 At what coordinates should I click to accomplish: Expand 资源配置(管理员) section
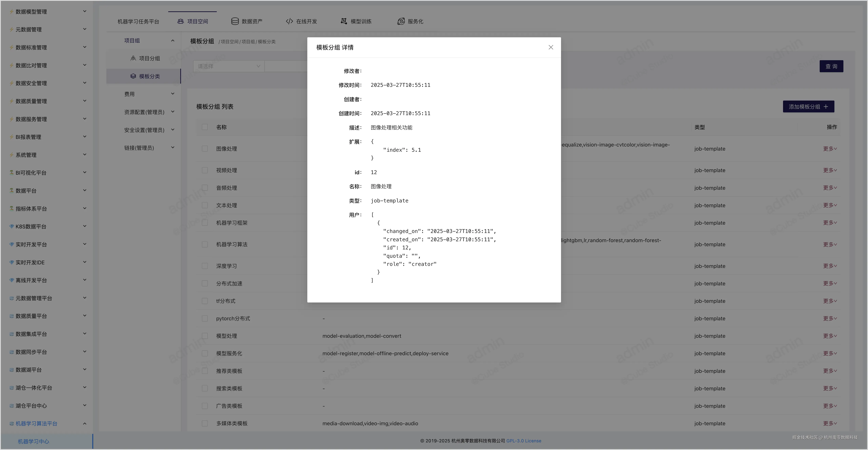pyautogui.click(x=148, y=112)
